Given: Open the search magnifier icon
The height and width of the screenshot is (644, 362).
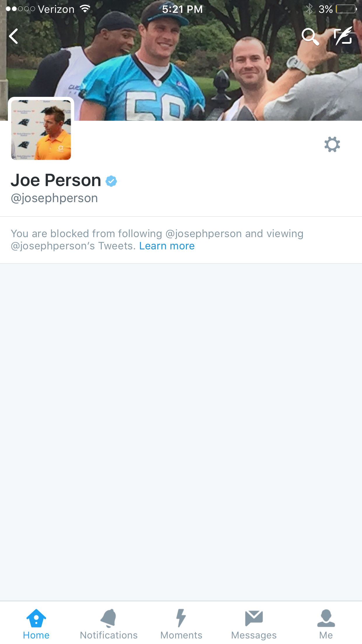Looking at the screenshot, I should tap(310, 37).
